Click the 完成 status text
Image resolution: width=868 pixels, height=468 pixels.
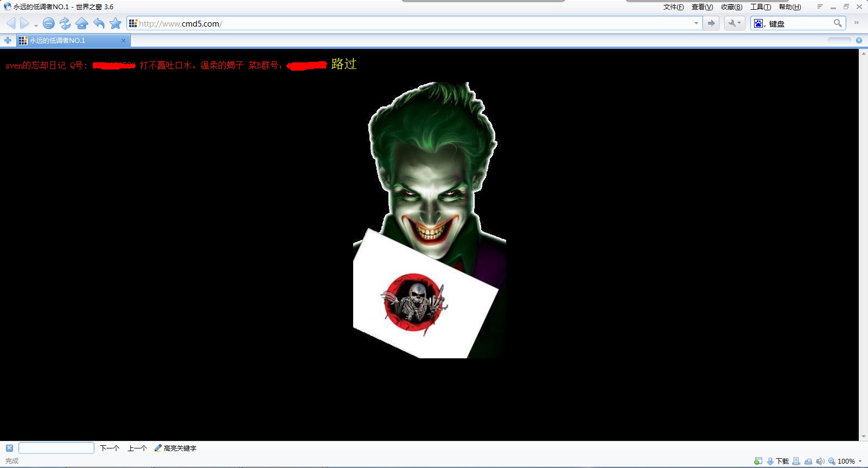tap(12, 461)
